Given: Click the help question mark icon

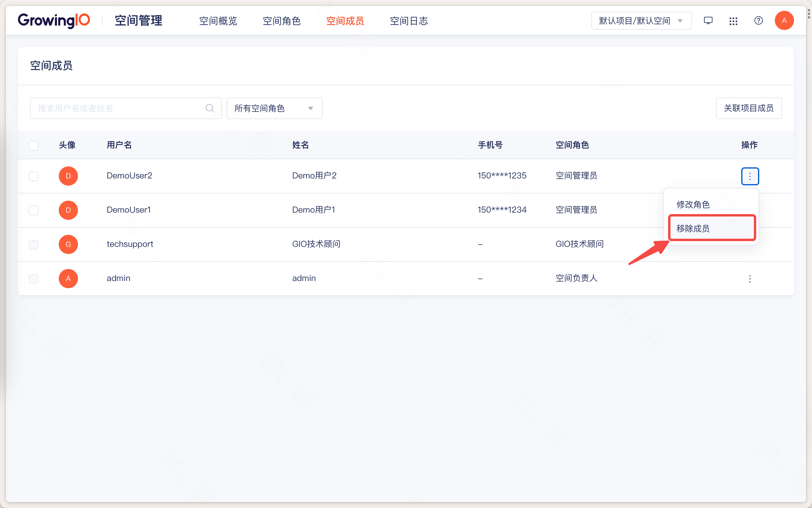Looking at the screenshot, I should click(x=758, y=21).
